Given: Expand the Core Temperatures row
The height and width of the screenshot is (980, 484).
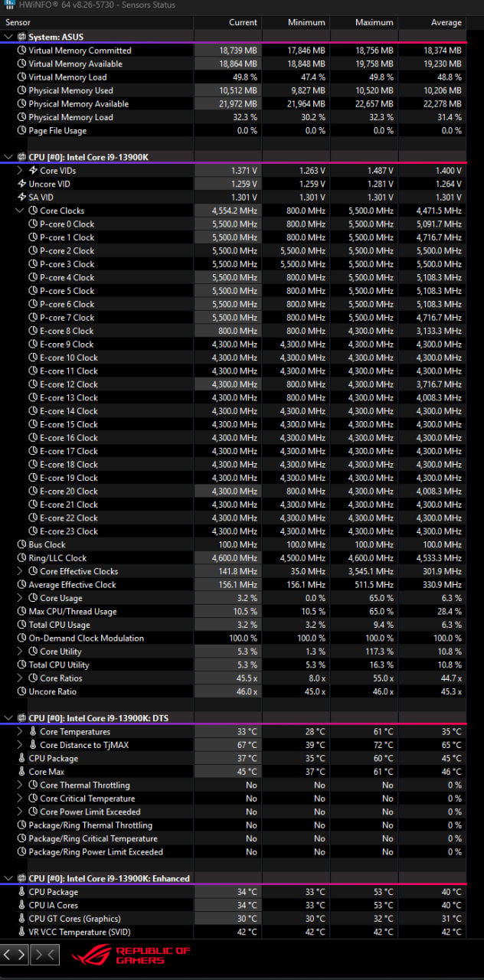Looking at the screenshot, I should (21, 732).
